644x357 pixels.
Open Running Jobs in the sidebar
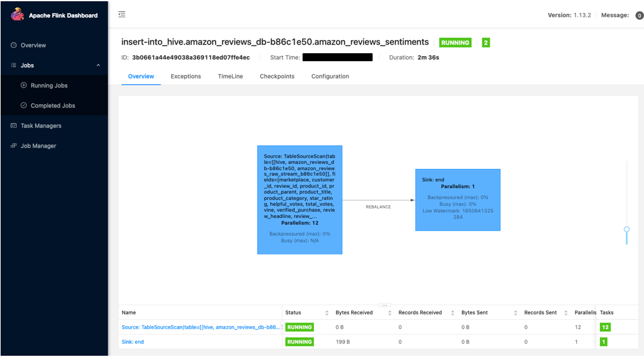54,85
